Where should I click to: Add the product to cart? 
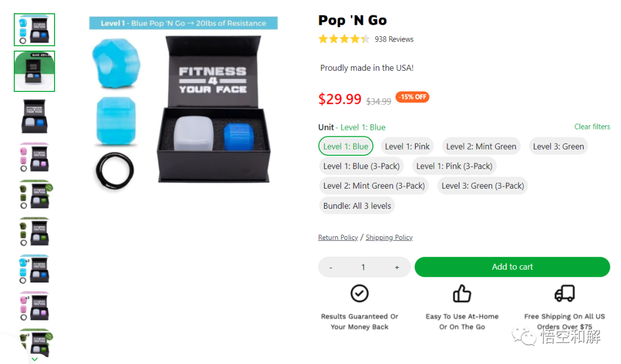[512, 267]
